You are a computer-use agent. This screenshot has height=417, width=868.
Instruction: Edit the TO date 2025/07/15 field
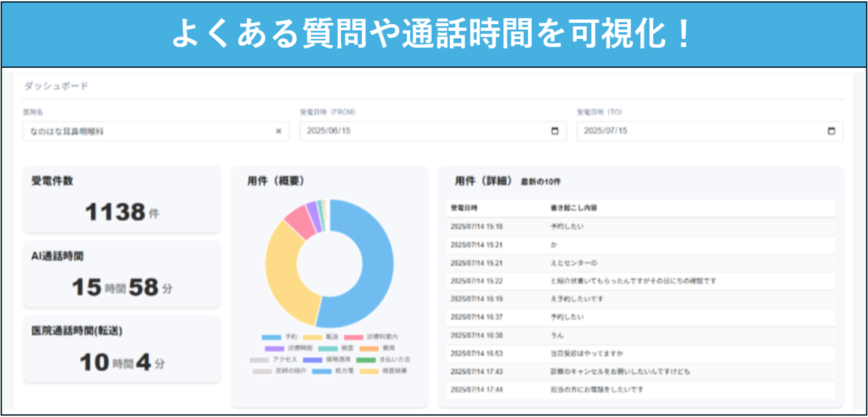tap(709, 131)
